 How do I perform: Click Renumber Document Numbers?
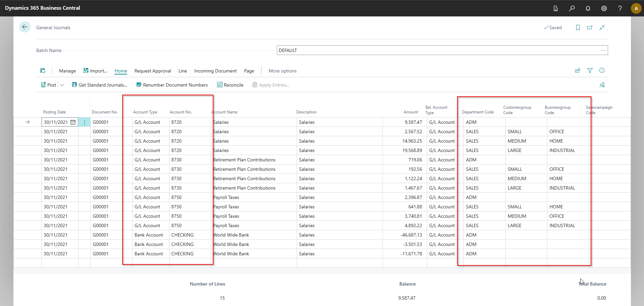coord(172,85)
